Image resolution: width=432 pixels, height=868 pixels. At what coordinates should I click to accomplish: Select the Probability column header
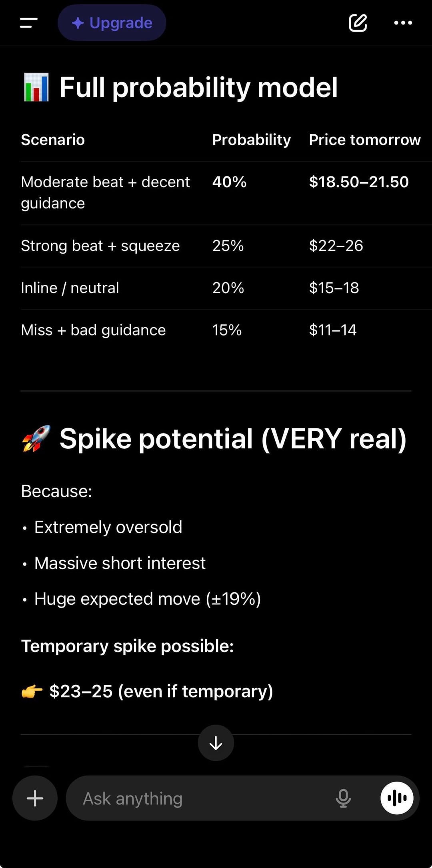click(x=251, y=140)
